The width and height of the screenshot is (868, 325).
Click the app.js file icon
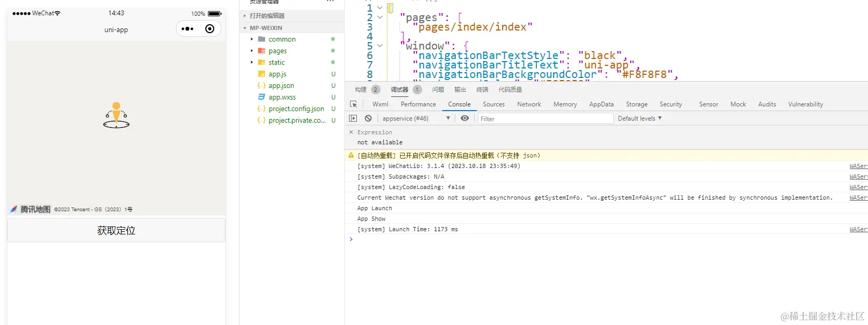[262, 74]
